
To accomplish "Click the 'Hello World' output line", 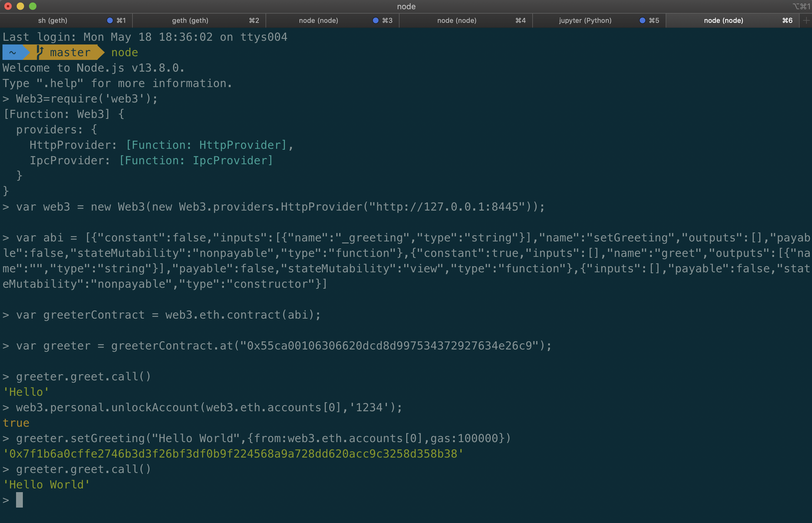I will (46, 485).
